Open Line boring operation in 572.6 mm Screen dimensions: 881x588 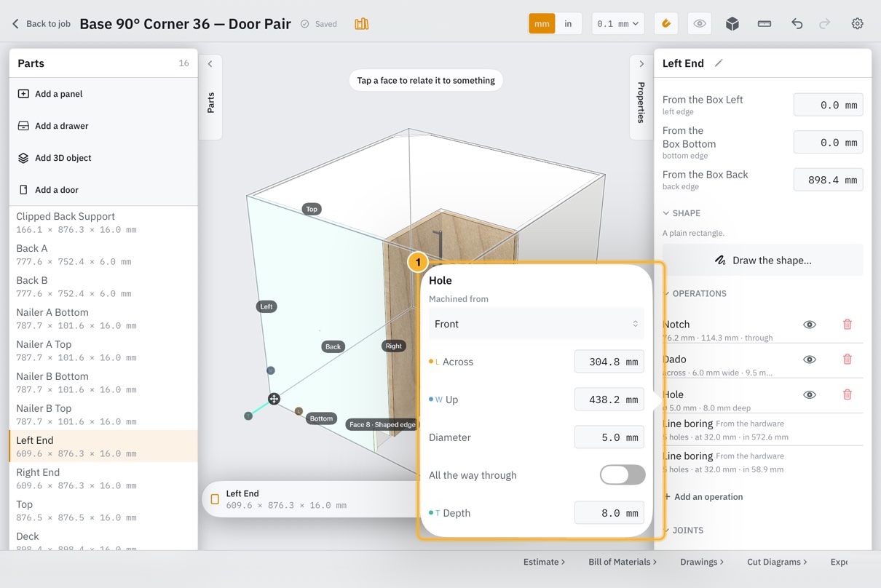point(763,429)
